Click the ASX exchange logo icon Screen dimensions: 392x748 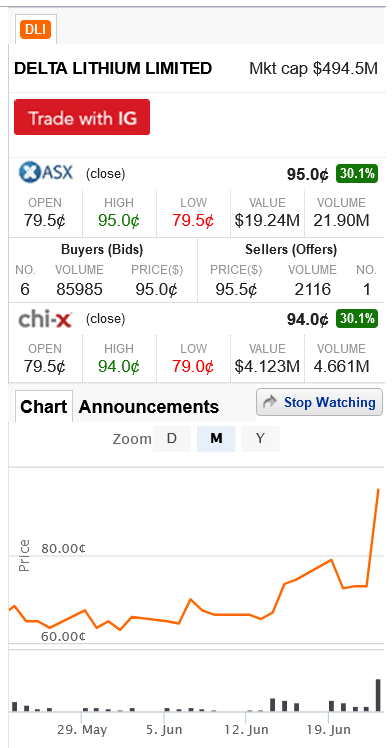coord(46,172)
